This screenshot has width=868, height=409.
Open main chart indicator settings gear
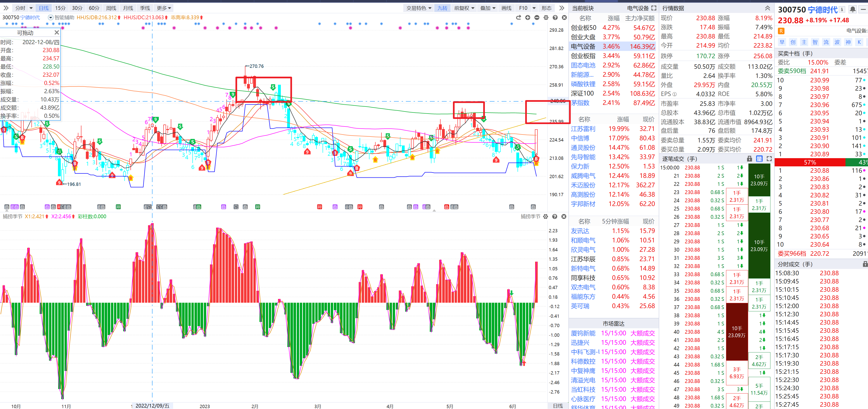546,18
